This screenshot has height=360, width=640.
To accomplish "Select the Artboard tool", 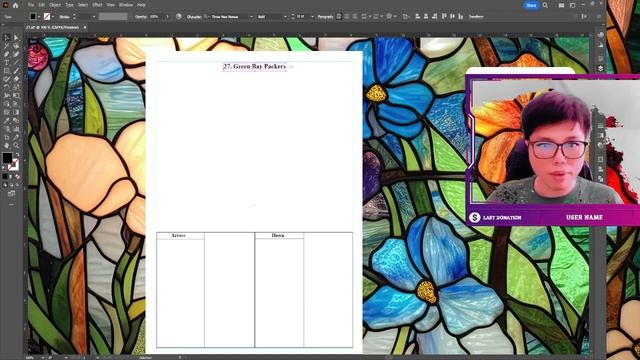I will click(x=7, y=137).
